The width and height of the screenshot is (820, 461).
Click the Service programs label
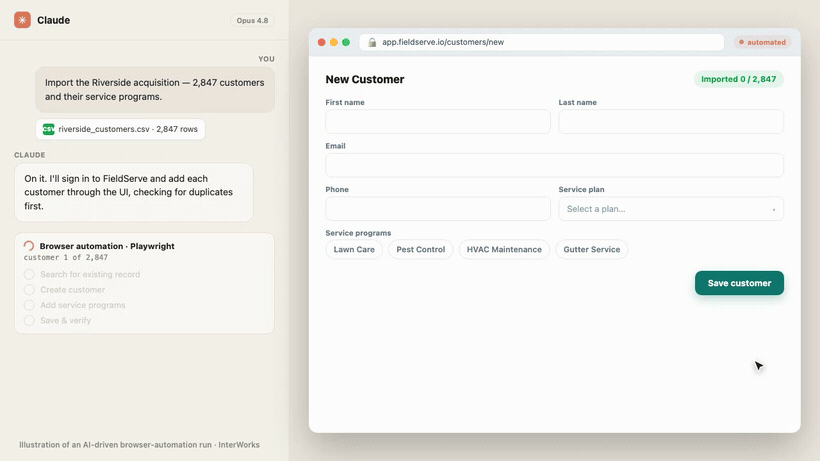point(358,233)
